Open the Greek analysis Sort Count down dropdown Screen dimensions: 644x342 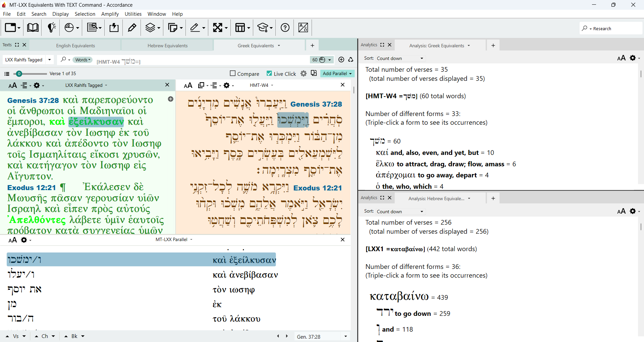click(x=400, y=58)
